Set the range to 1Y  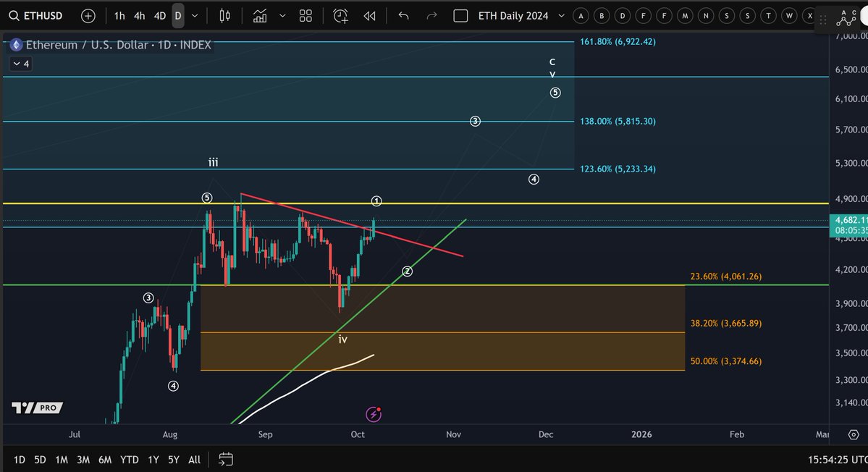coord(153,459)
